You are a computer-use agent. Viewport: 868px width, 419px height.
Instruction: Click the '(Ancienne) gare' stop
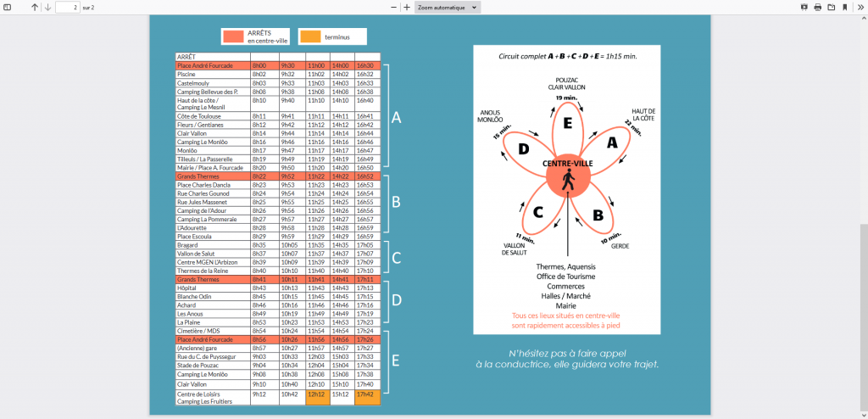click(197, 348)
